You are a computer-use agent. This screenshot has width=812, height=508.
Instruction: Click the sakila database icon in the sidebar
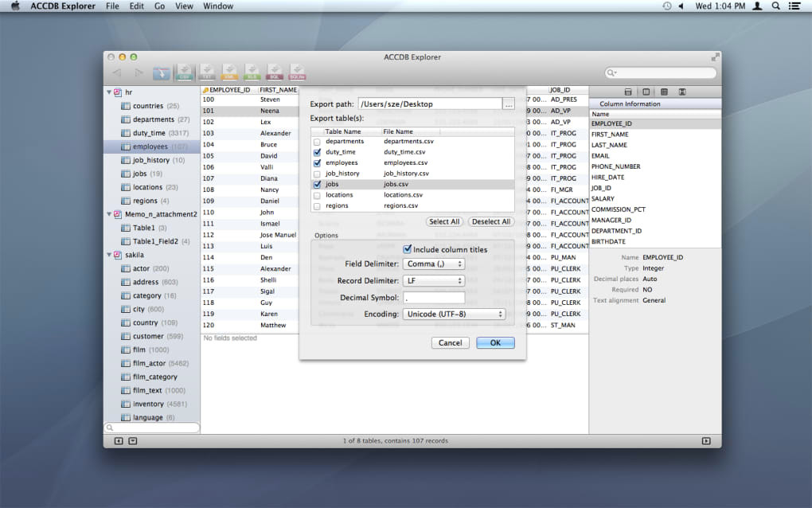(x=118, y=255)
